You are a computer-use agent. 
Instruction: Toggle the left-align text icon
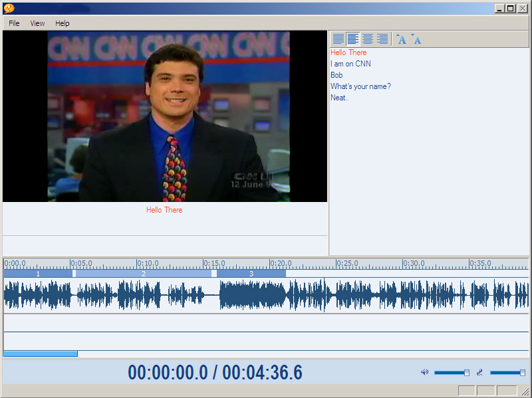pyautogui.click(x=353, y=39)
